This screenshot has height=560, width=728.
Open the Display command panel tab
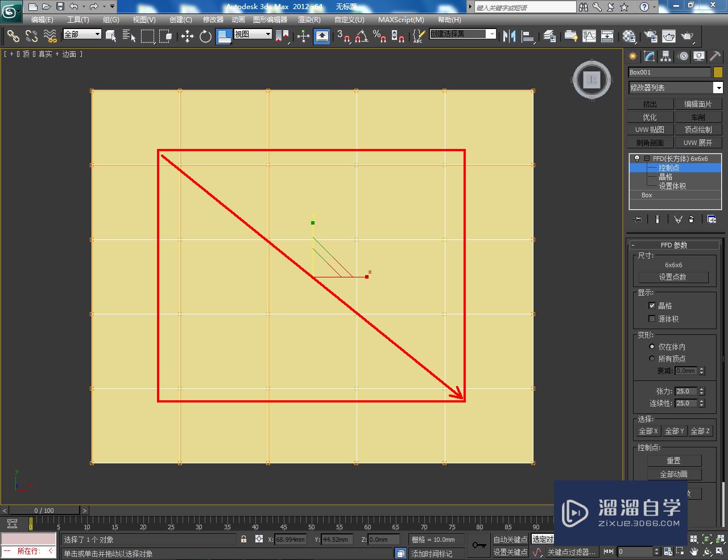coord(699,56)
